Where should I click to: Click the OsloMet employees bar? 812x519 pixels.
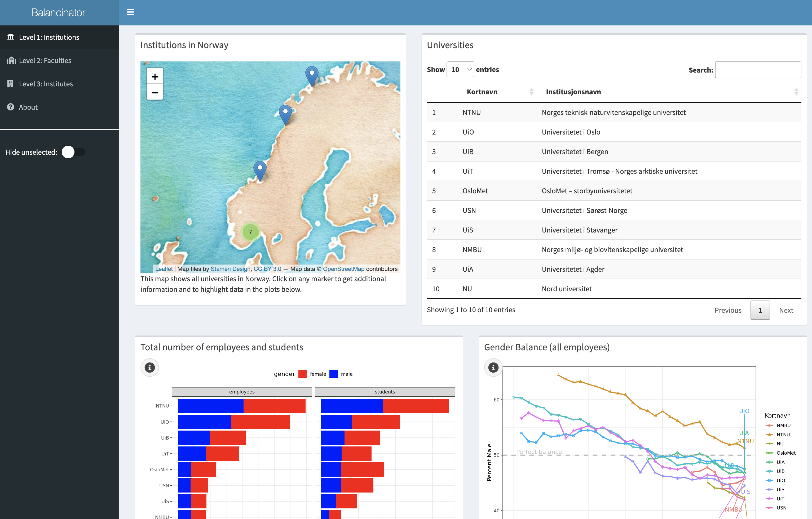(x=197, y=469)
